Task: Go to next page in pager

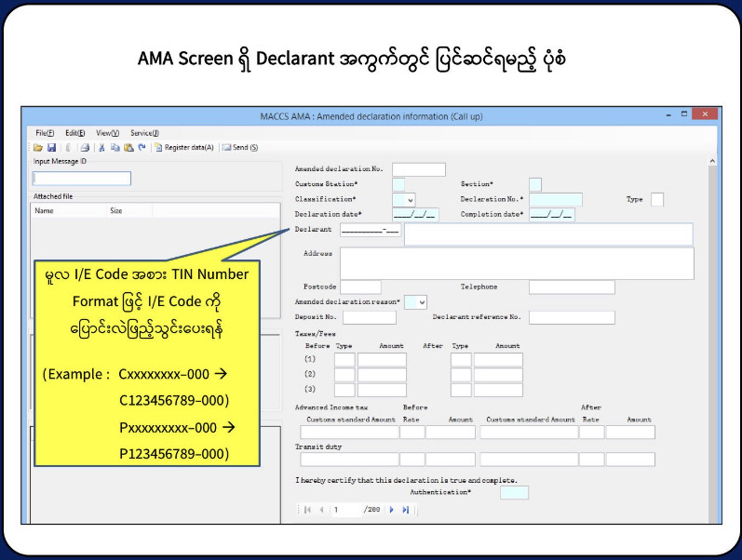Action: (x=391, y=510)
